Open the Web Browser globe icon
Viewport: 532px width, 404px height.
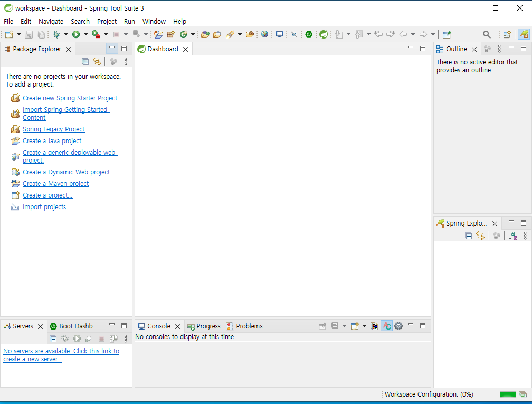(265, 34)
